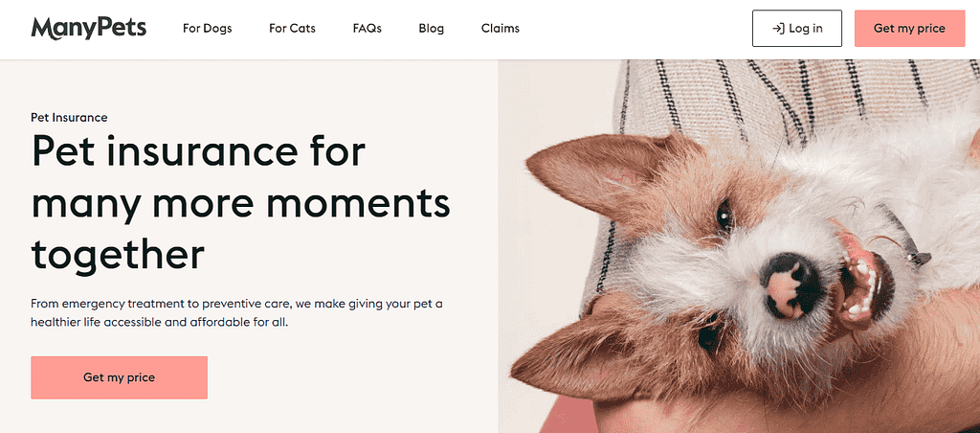The height and width of the screenshot is (433, 980).
Task: Click the ManyPets logo
Action: tap(89, 28)
